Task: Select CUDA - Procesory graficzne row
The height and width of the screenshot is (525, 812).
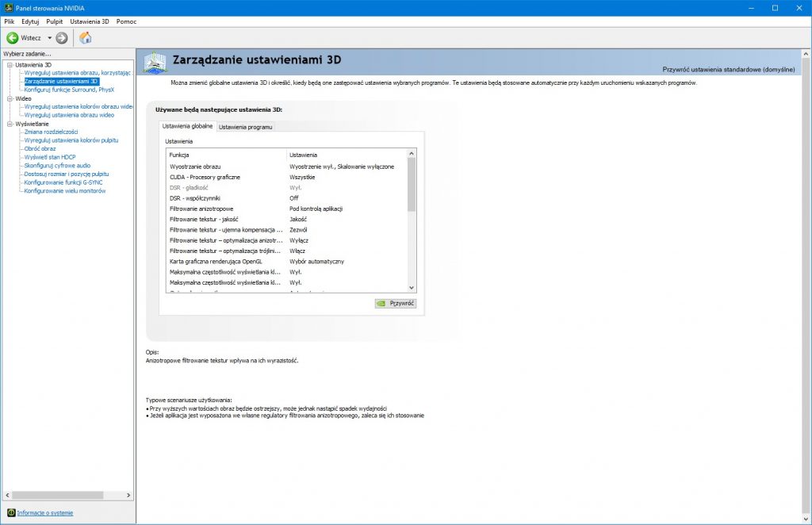Action: 286,177
